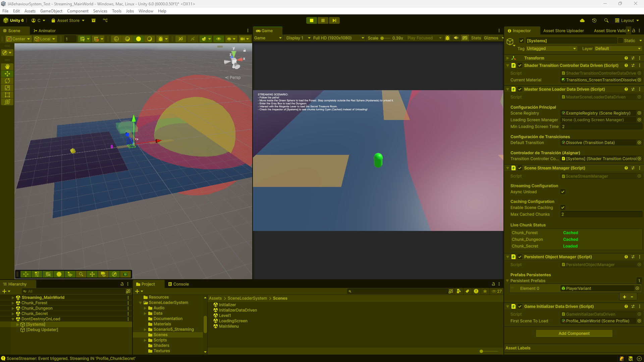
Task: Click the Max Cached Chunks field
Action: [601, 214]
